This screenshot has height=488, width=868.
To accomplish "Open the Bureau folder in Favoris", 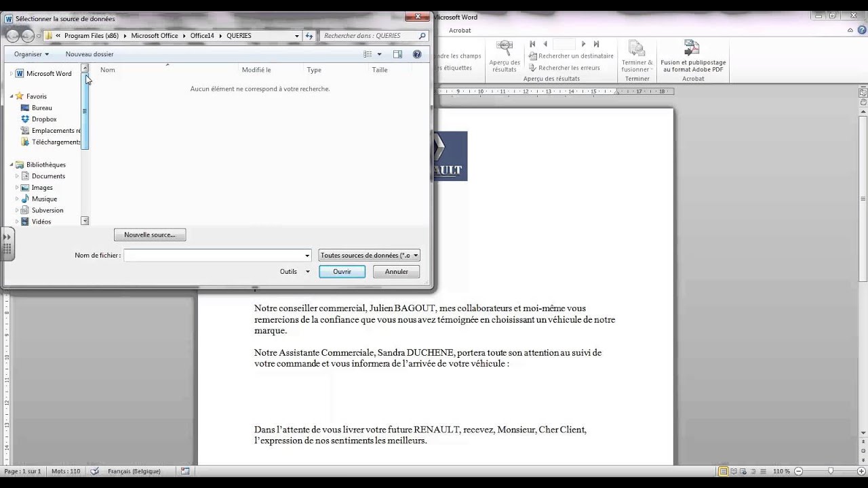I will pos(37,108).
